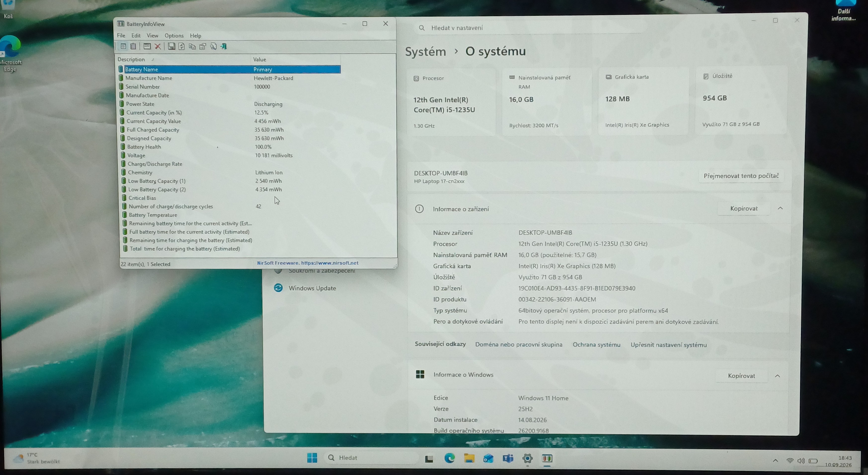
Task: Open the taskbar clock showing 18:43
Action: tap(839, 461)
